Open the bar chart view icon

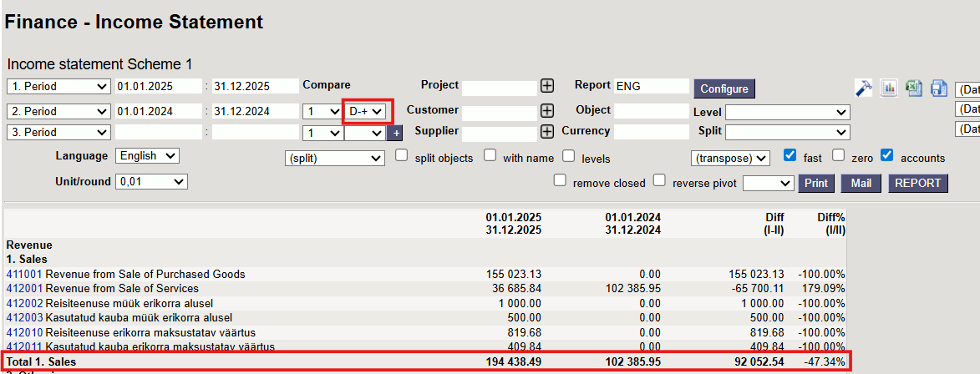coord(889,88)
